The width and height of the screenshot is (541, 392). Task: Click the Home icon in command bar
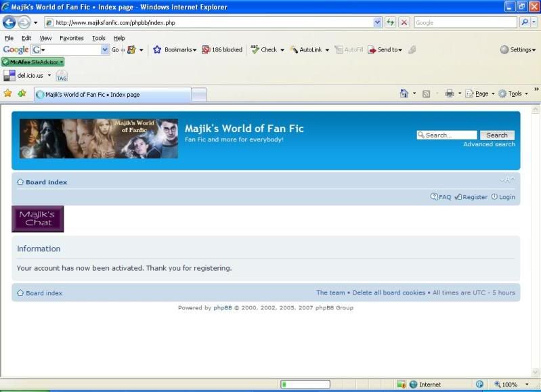click(404, 94)
